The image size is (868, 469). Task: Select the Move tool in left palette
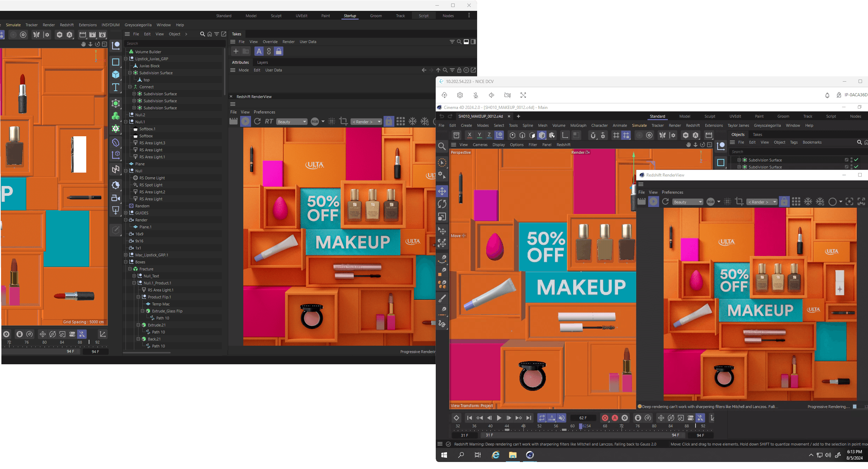[x=442, y=191]
